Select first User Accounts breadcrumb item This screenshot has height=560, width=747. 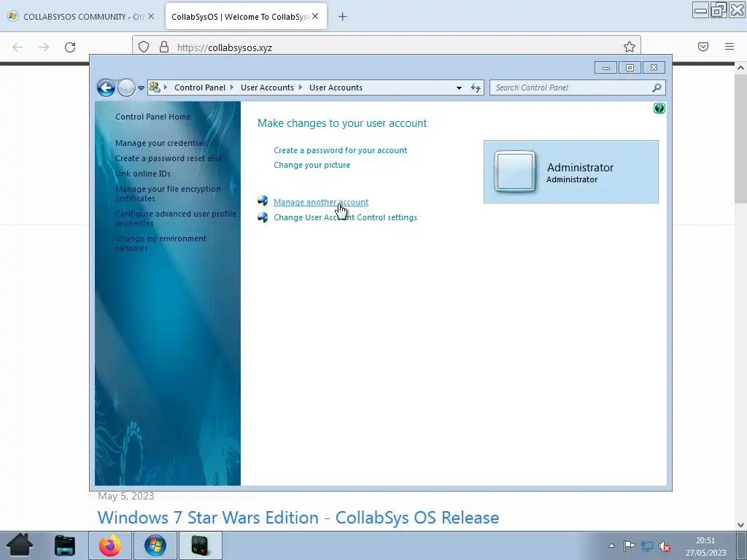click(267, 87)
